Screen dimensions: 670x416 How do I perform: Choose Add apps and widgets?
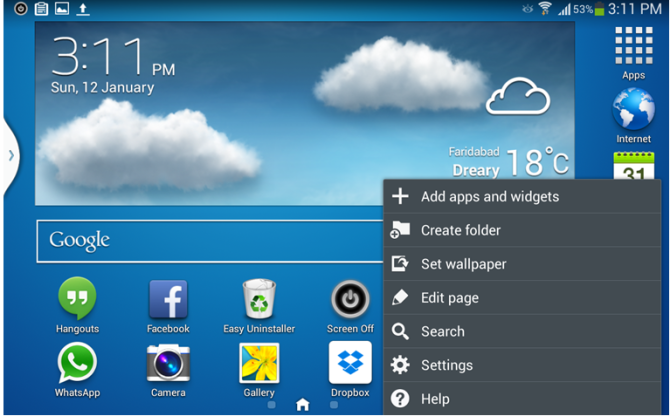[522, 196]
